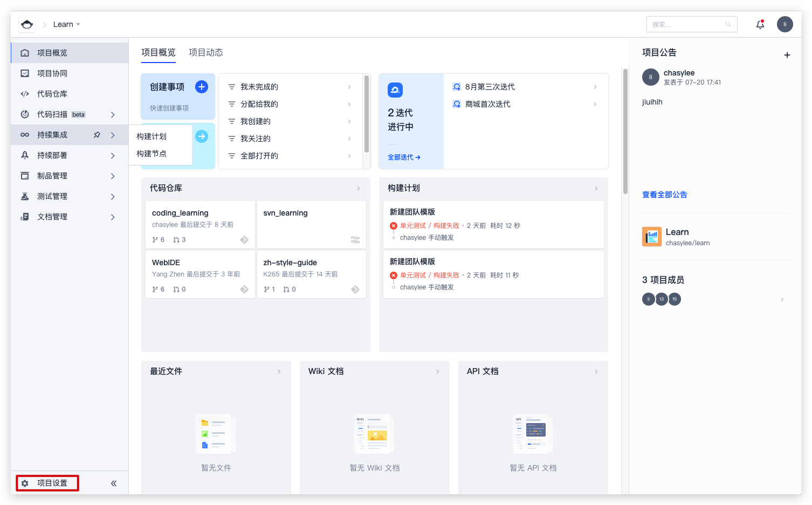Click the 代码扫描 icon in sidebar
Viewport: 812px width, 505px height.
pyautogui.click(x=25, y=114)
